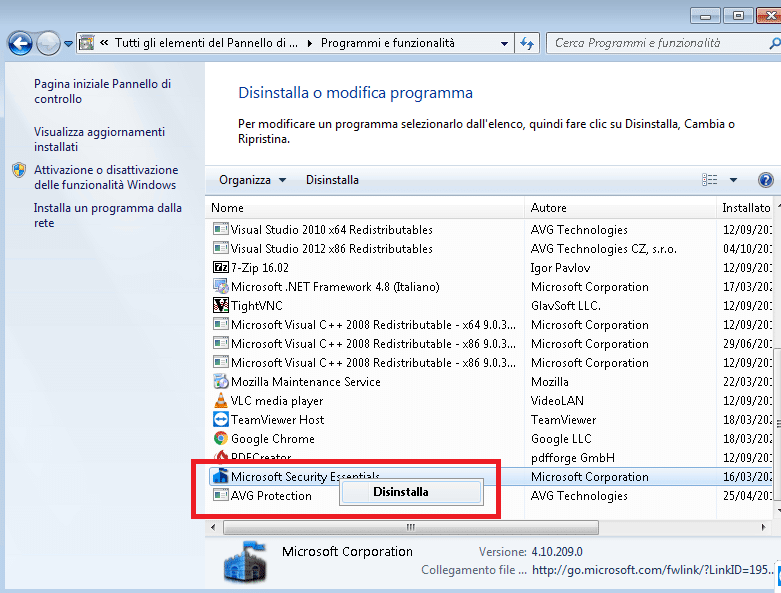Select the 'TightVNC' row name
The image size is (781, 593).
tap(257, 306)
